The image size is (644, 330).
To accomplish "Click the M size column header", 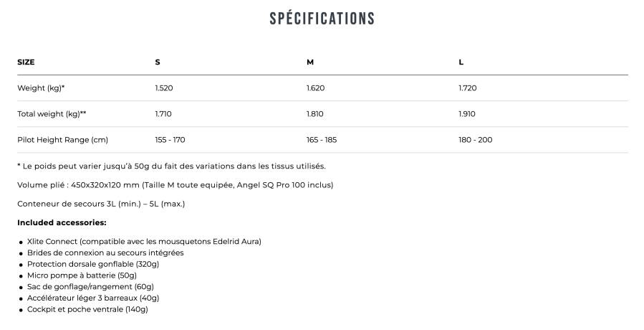I will [x=310, y=62].
